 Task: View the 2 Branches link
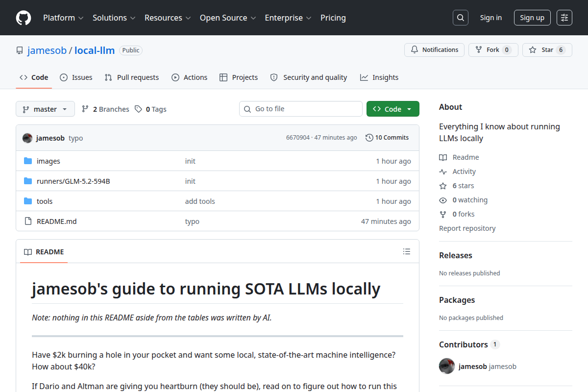(105, 109)
